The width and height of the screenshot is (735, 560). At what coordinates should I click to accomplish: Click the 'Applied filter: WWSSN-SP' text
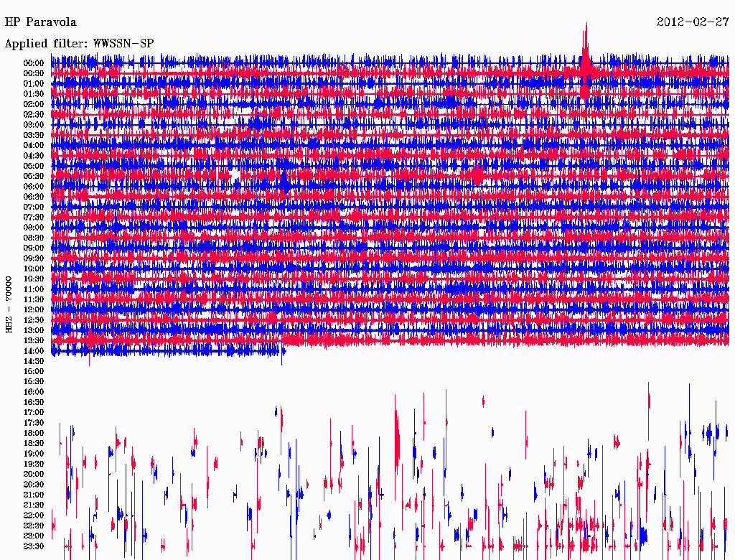coord(79,44)
